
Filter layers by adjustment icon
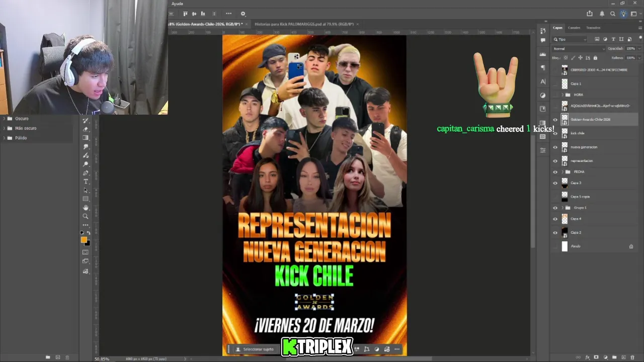[605, 39]
